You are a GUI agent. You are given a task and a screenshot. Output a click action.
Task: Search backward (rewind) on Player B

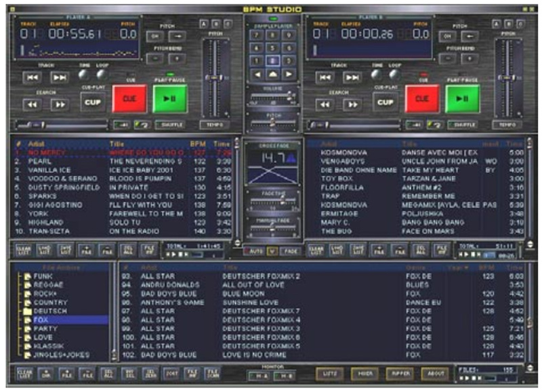(325, 104)
